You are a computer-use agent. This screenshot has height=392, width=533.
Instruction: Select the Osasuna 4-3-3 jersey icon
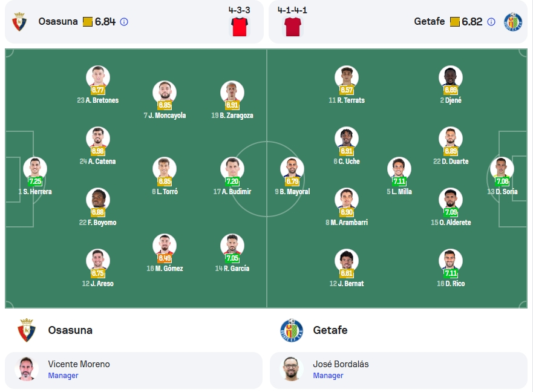240,27
